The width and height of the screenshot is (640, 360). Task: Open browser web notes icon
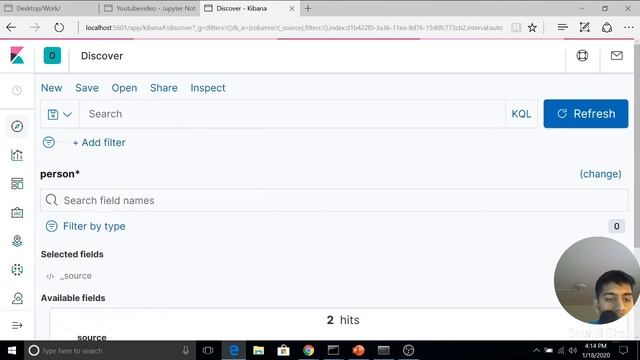[x=584, y=27]
